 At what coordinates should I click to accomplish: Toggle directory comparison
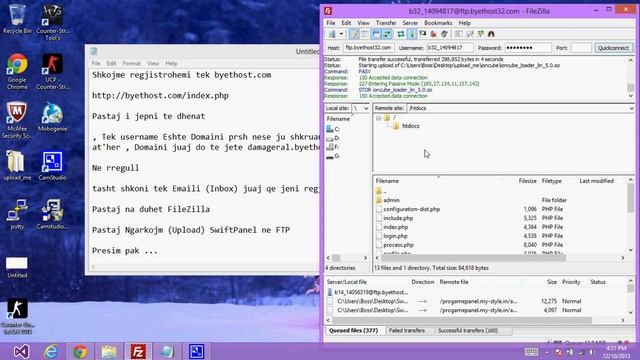coord(470,34)
